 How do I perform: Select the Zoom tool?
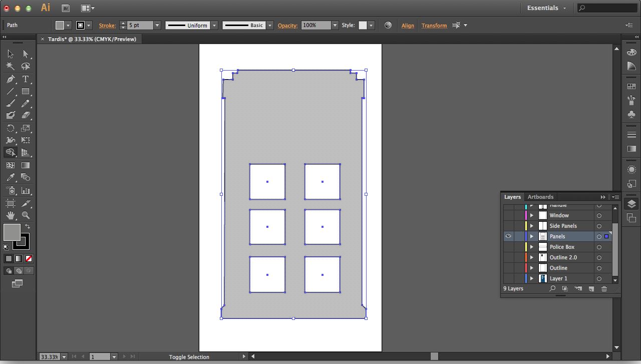click(26, 215)
